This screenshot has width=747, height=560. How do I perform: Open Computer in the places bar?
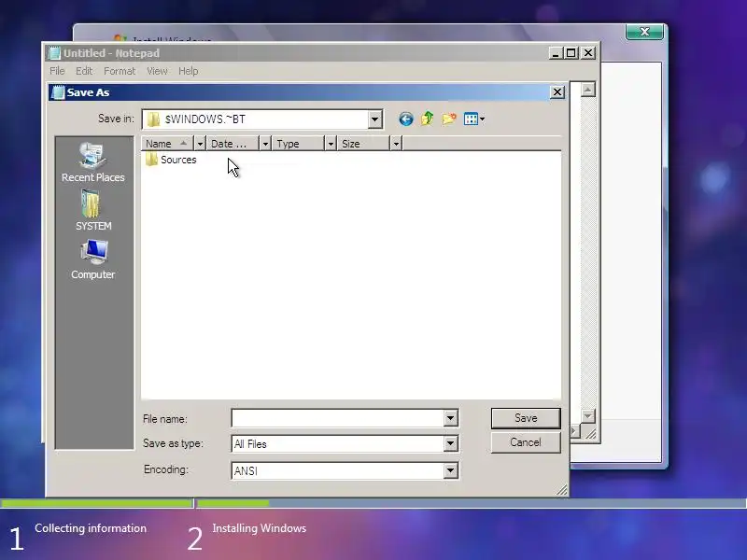pyautogui.click(x=92, y=259)
